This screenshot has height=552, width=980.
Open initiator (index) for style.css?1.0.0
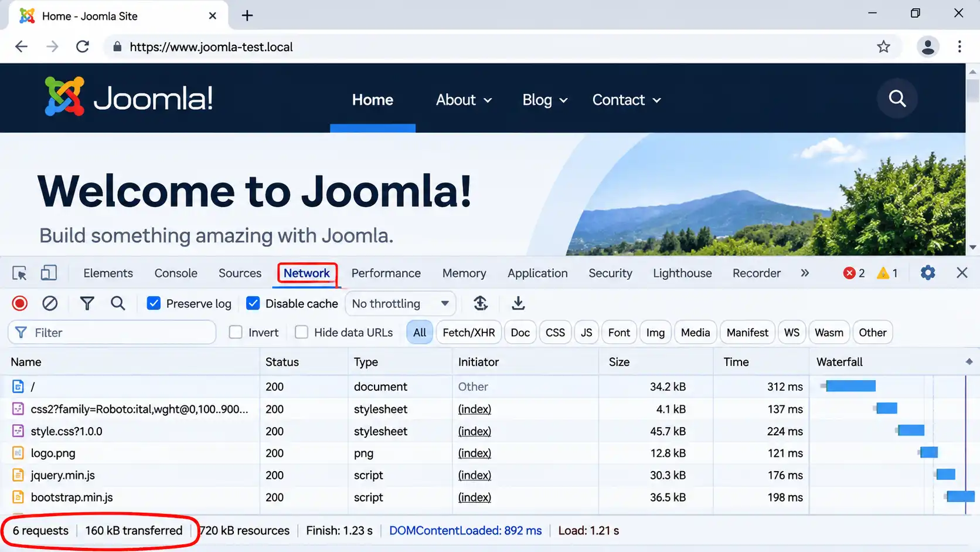475,431
